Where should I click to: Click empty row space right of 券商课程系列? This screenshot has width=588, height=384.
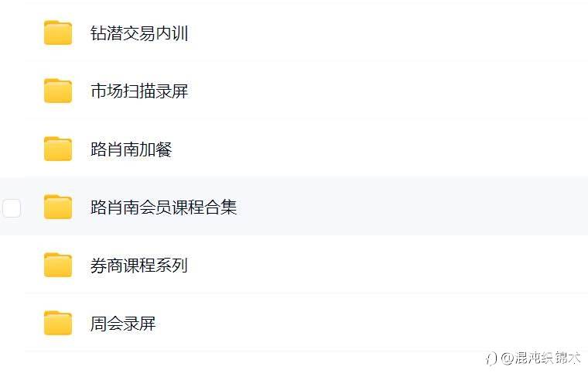pyautogui.click(x=387, y=266)
